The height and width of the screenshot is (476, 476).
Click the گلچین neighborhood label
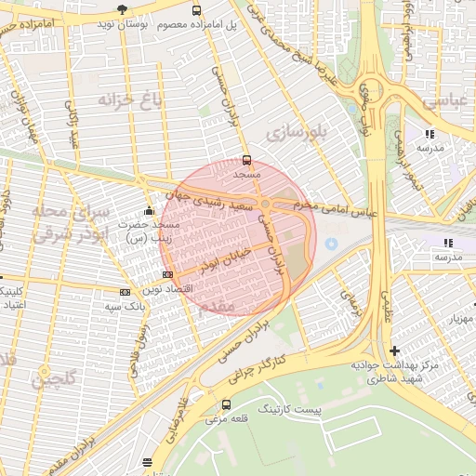pos(54,380)
